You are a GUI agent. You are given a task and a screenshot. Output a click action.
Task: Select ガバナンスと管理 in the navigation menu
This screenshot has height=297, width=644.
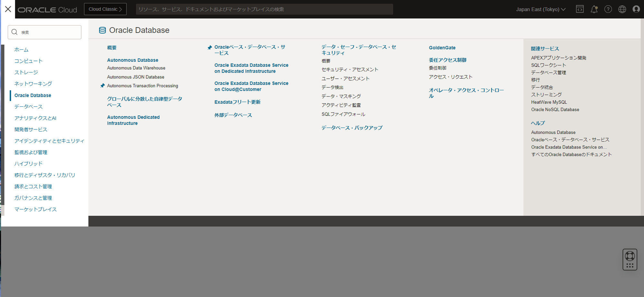tap(33, 198)
